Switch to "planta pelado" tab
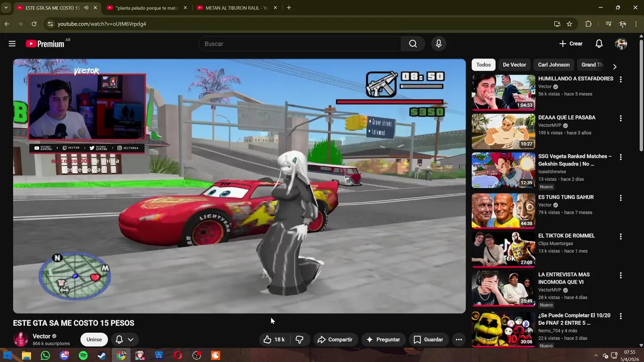 (146, 8)
